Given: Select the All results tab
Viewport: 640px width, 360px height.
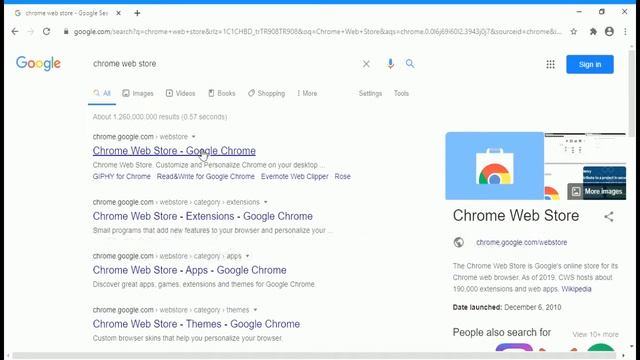Looking at the screenshot, I should [x=102, y=93].
